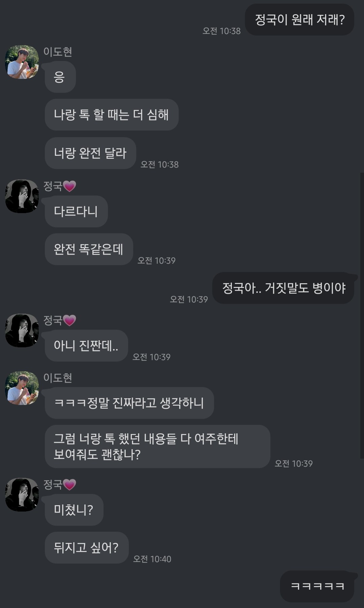Open 정국's avatar beside '아니 진짠데..'
Screen dimensions: 364x608
point(22,330)
